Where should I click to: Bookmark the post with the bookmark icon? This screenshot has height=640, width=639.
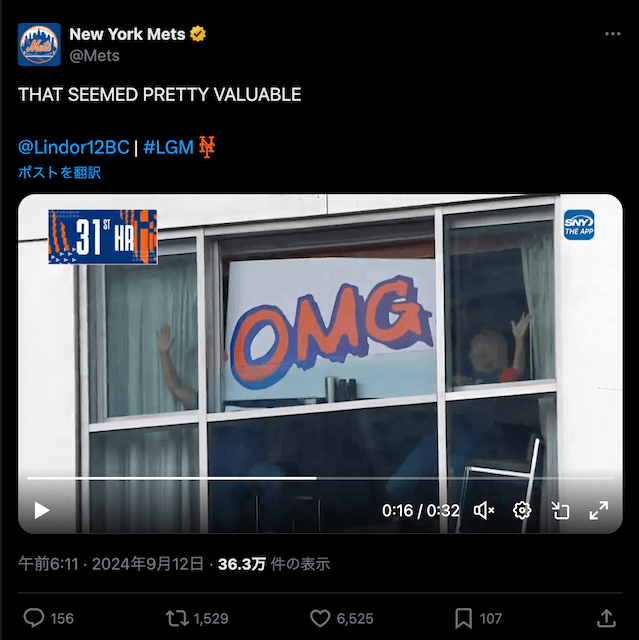pos(464,618)
